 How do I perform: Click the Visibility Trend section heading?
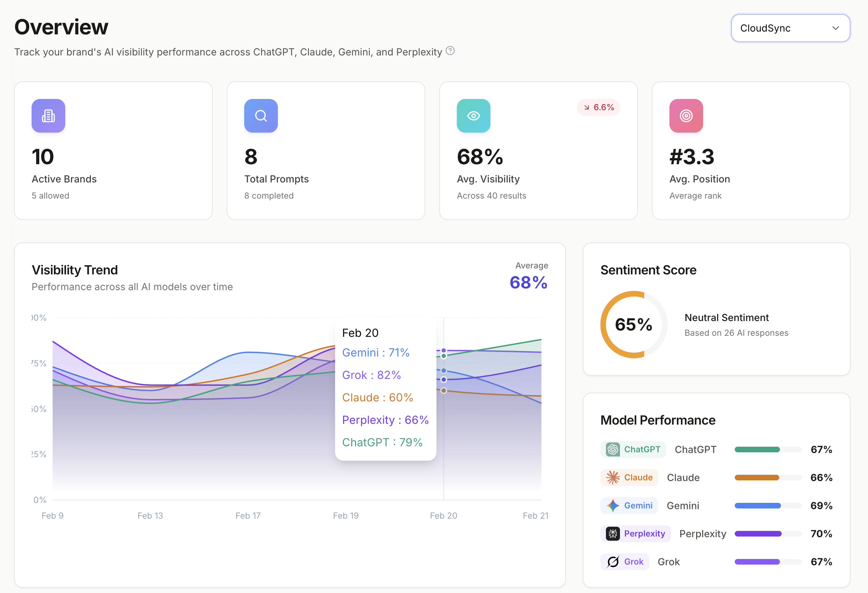(x=74, y=269)
